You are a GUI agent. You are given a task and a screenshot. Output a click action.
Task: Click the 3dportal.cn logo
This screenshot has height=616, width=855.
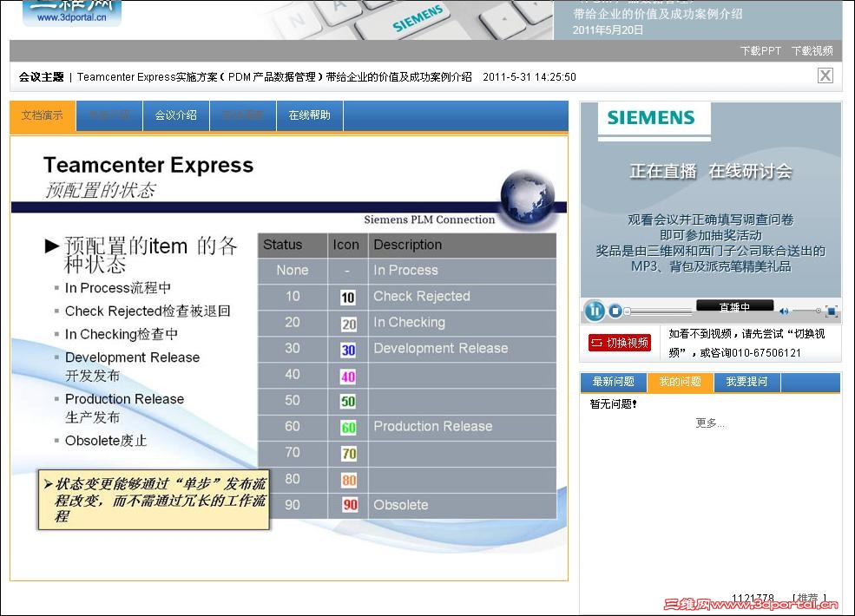(71, 12)
